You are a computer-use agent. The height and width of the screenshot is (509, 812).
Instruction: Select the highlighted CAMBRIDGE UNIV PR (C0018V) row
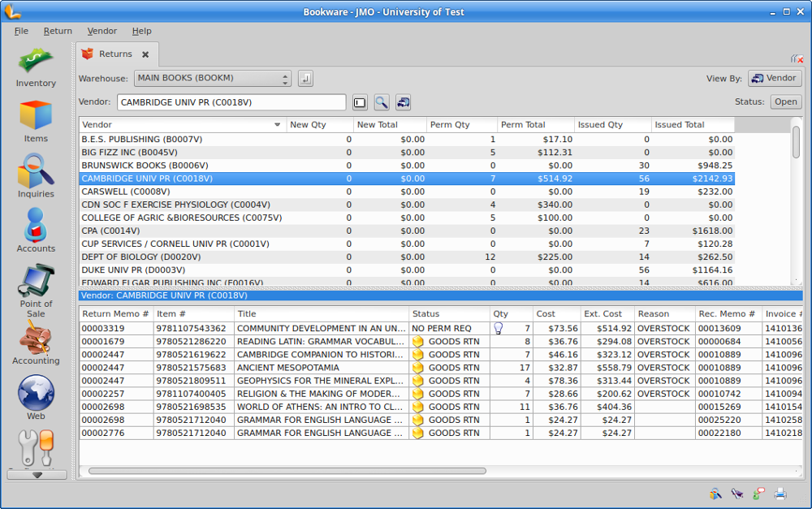407,179
